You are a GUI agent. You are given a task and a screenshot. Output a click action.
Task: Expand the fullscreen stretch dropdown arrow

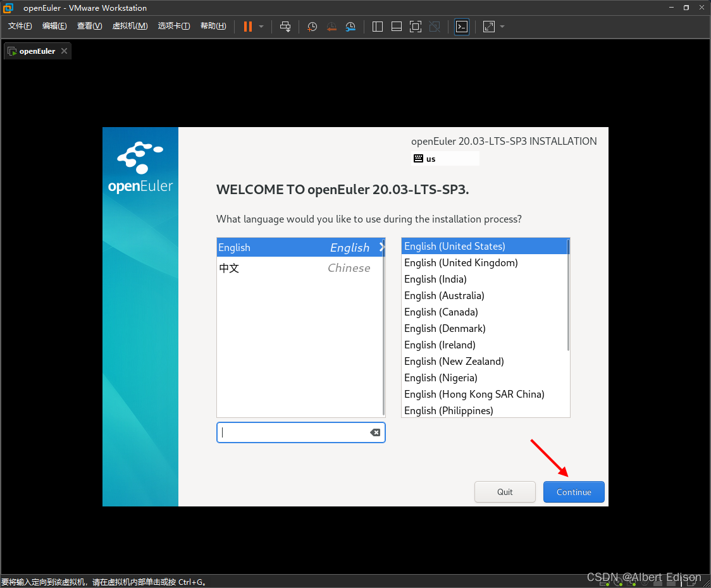coord(502,27)
